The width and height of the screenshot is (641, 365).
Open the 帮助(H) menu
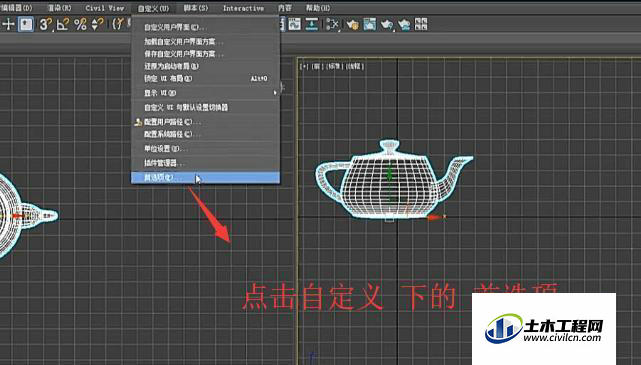coord(318,8)
